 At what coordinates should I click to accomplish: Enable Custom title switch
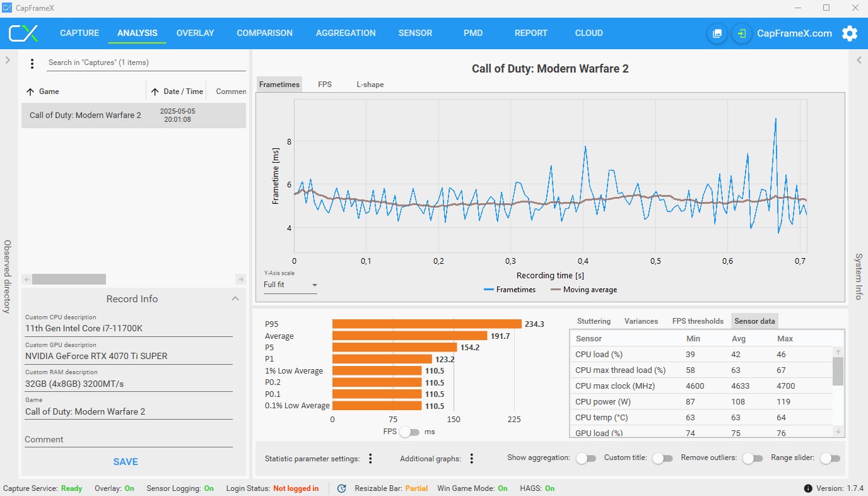(x=662, y=458)
